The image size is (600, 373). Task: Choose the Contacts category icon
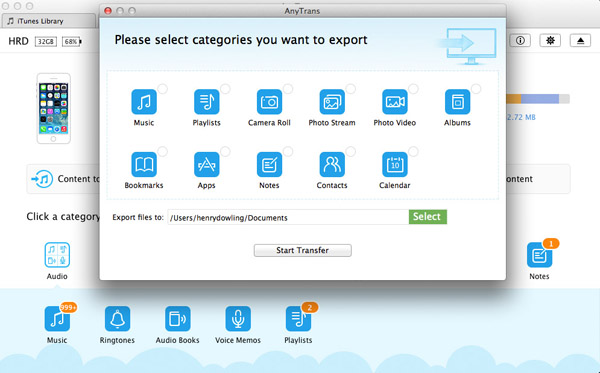coord(332,165)
